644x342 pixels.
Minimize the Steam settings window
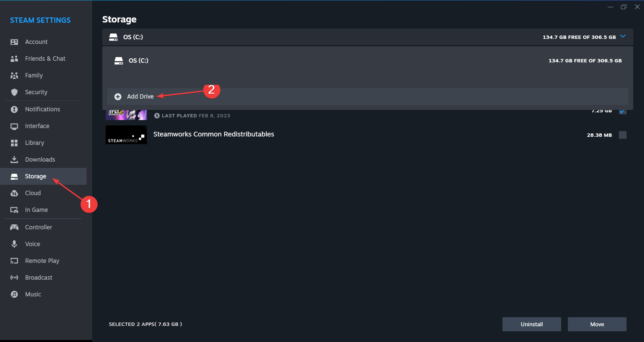(610, 7)
